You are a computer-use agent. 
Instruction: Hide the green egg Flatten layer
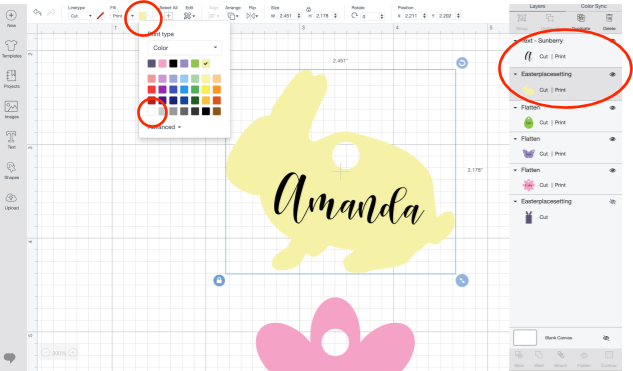(x=612, y=108)
